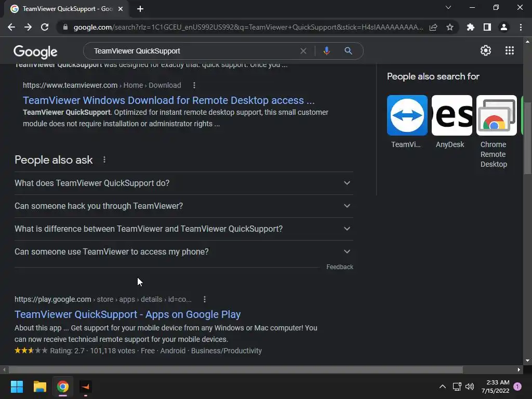Select AnyDesk thumbnail in People also search
The width and height of the screenshot is (532, 399).
point(452,115)
